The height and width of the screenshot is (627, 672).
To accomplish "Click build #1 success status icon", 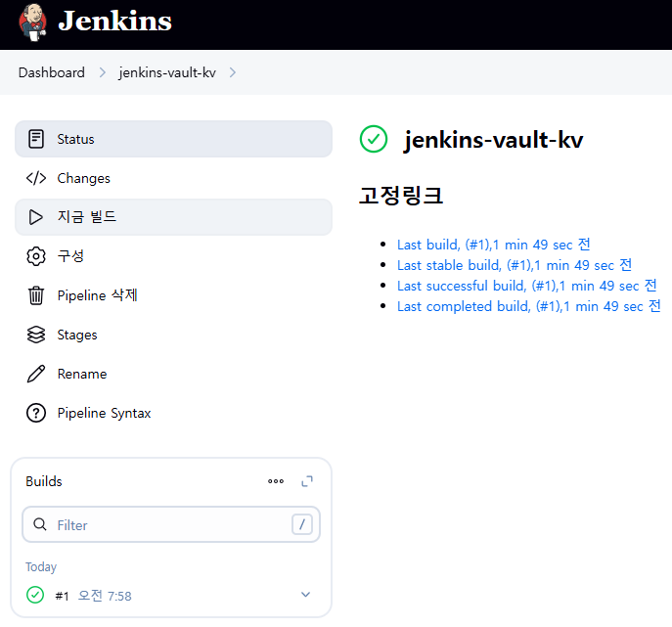I will [x=35, y=595].
